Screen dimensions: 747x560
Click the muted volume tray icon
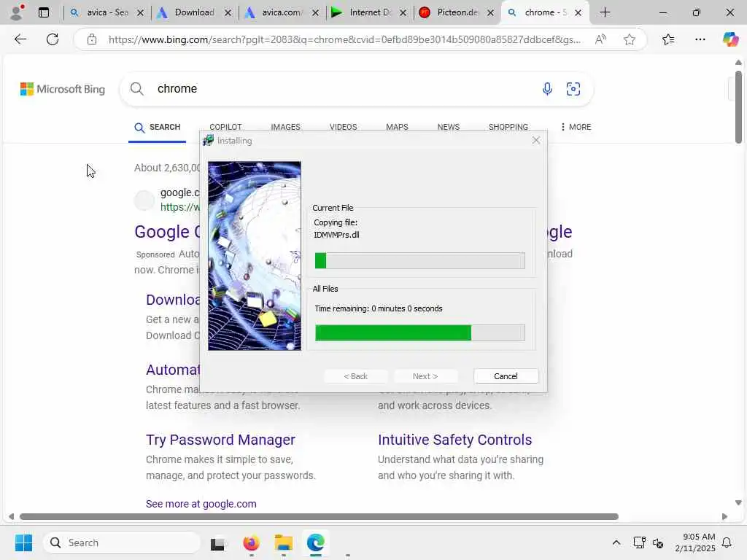click(658, 542)
